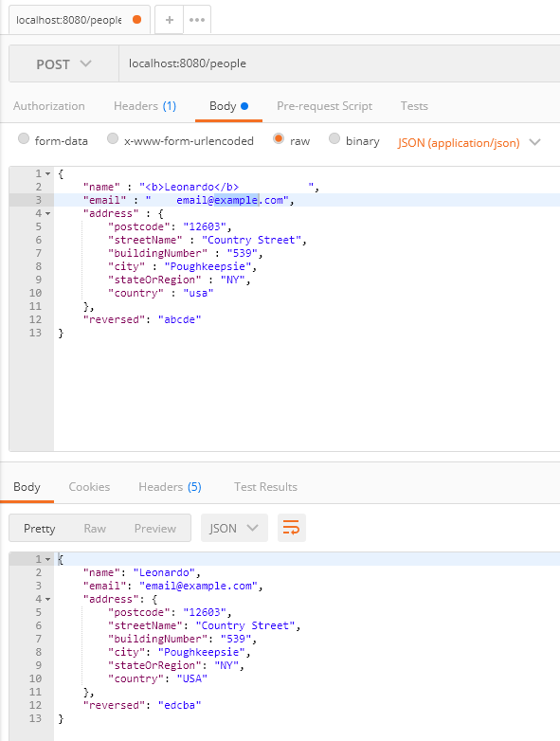The height and width of the screenshot is (741, 560).
Task: Switch to the request Headers (1) tab
Action: (x=145, y=106)
